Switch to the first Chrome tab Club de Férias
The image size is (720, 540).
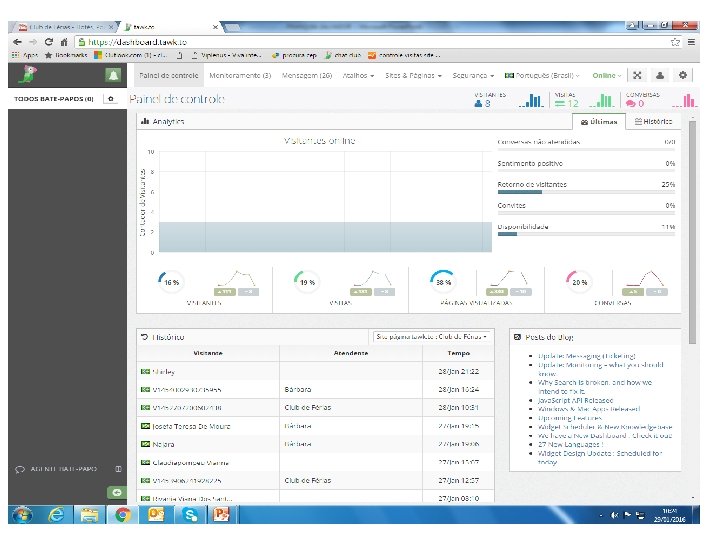point(62,27)
